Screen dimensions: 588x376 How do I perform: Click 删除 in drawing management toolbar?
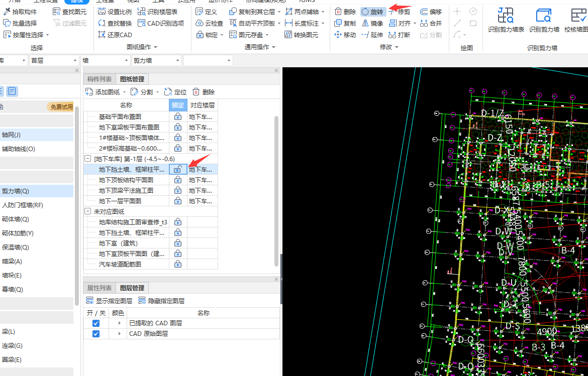coord(204,92)
